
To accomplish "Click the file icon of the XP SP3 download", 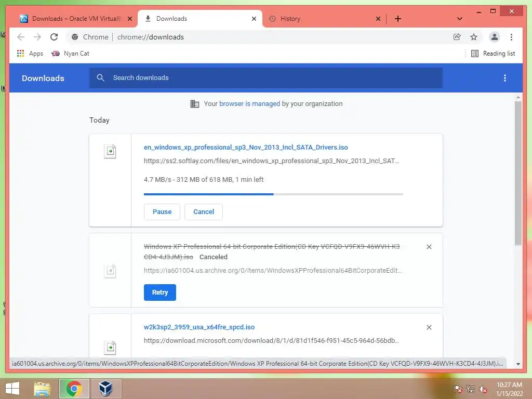I will [x=110, y=151].
